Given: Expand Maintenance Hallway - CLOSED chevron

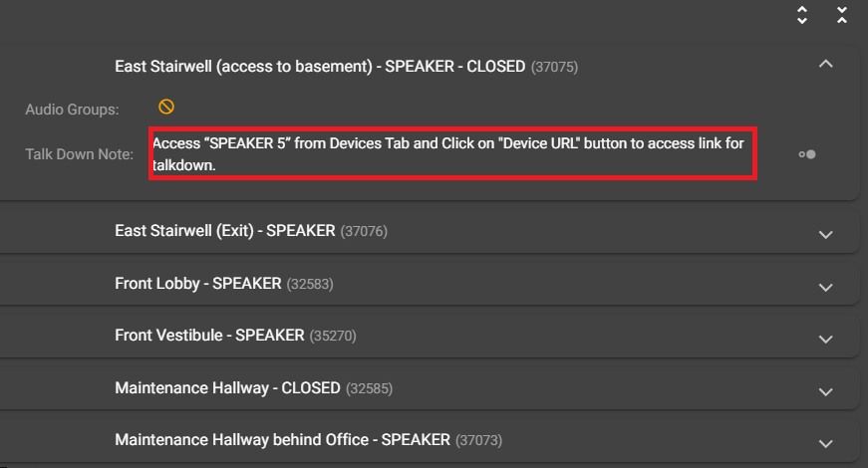Looking at the screenshot, I should (826, 391).
